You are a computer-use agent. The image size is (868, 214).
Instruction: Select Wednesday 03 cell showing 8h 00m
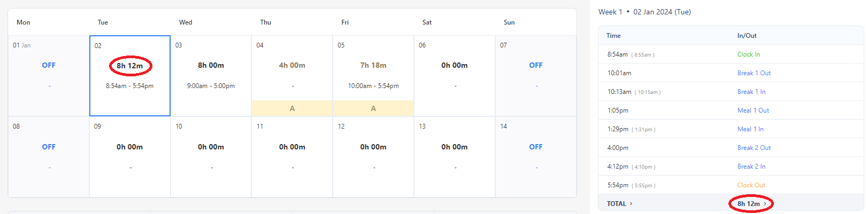pos(211,76)
